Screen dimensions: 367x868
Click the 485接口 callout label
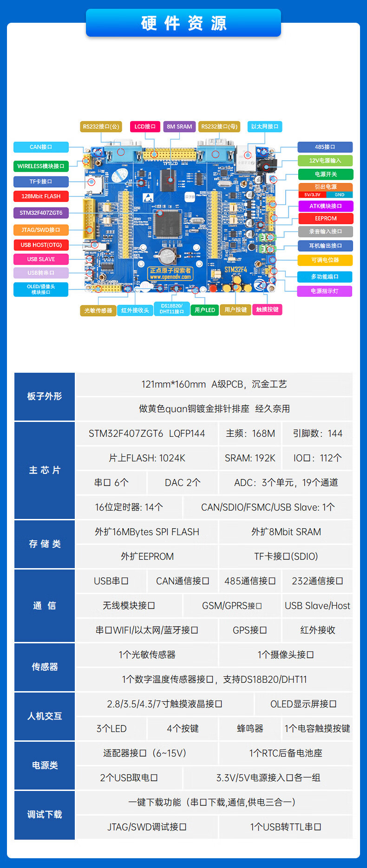(x=325, y=147)
